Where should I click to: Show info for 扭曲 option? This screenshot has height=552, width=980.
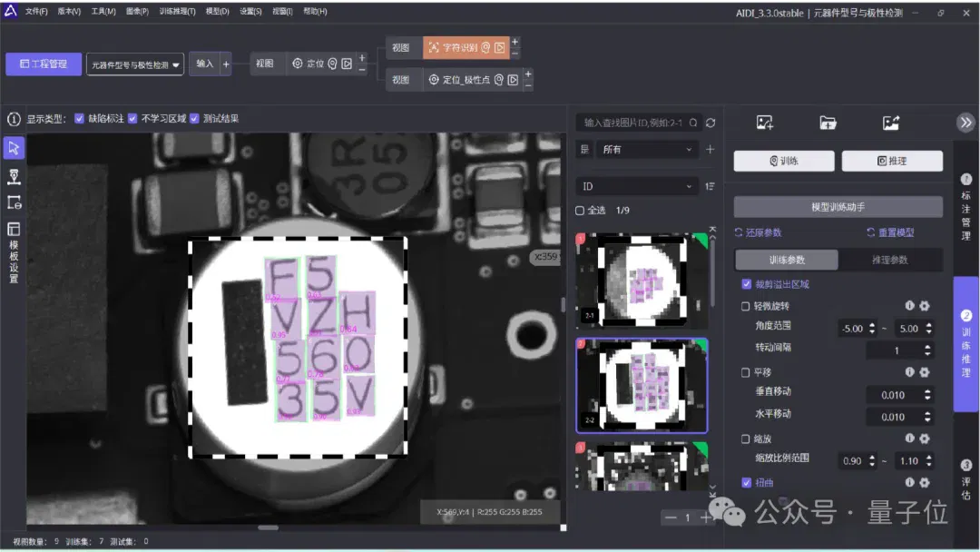coord(909,483)
